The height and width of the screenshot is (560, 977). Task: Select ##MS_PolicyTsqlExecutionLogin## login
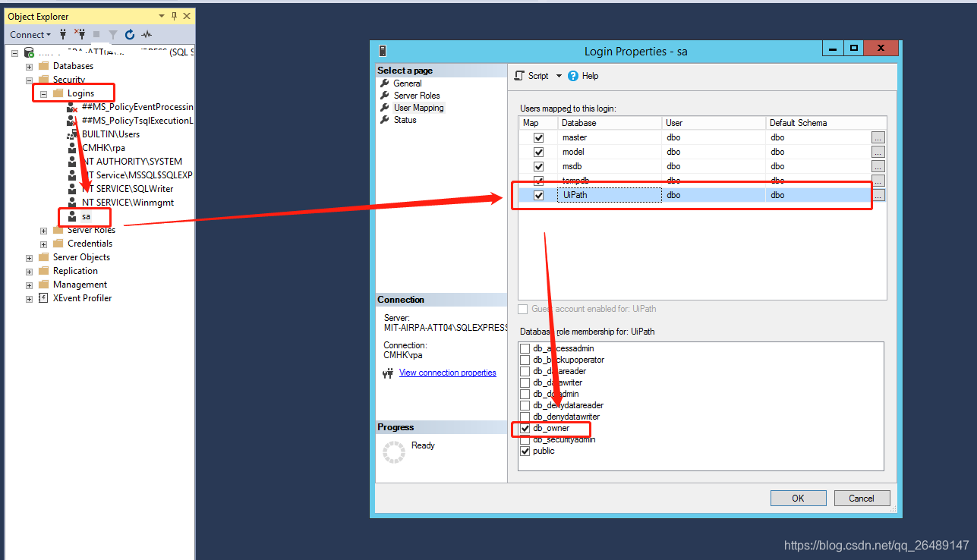coord(137,121)
